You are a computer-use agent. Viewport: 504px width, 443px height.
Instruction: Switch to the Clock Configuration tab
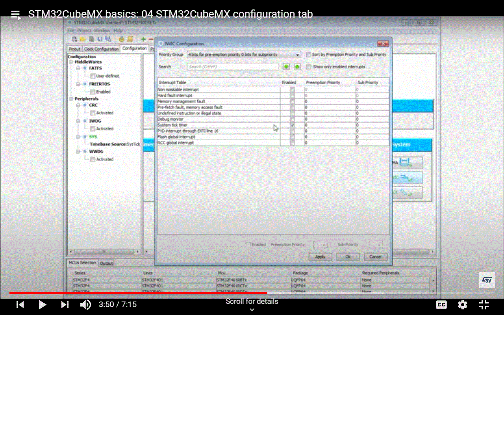(101, 49)
